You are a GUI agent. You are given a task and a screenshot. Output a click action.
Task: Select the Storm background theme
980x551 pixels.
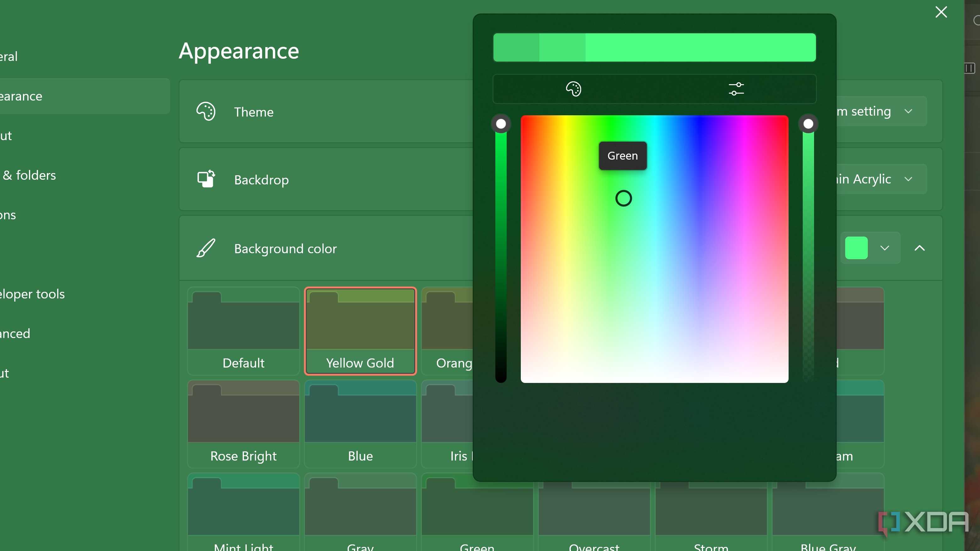(x=711, y=517)
